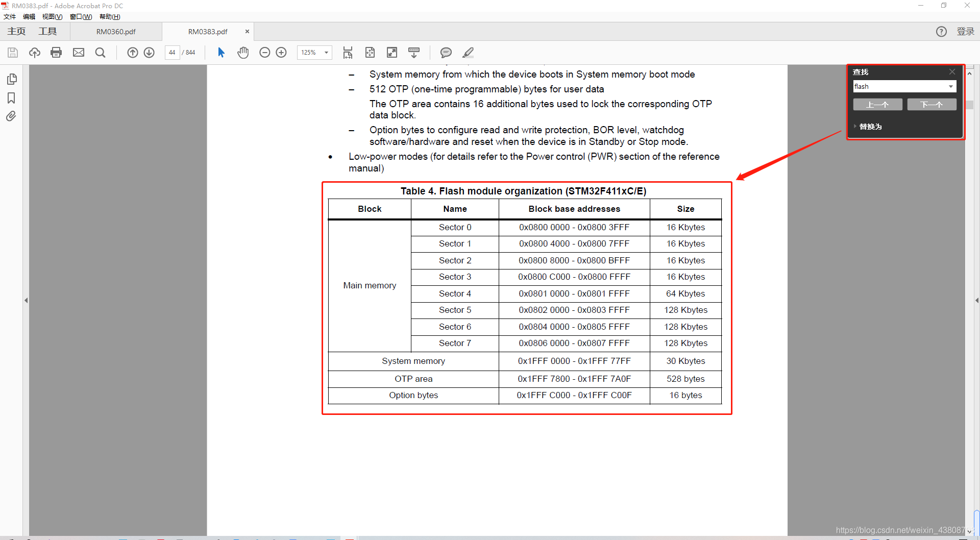Collapse the left navigation pane arrow
The image size is (980, 540).
tap(26, 300)
